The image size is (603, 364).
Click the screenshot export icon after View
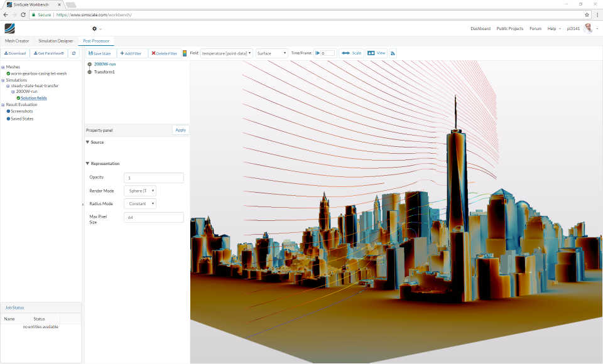tap(393, 53)
